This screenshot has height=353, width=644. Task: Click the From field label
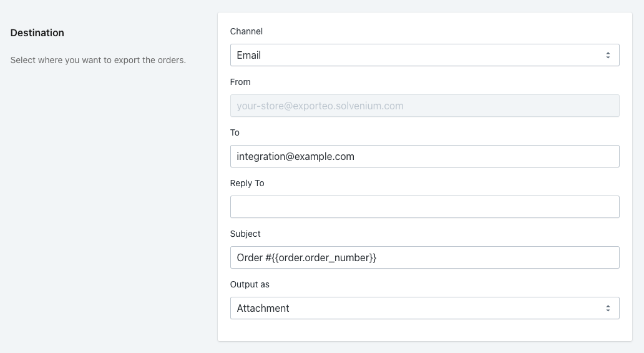(x=240, y=82)
